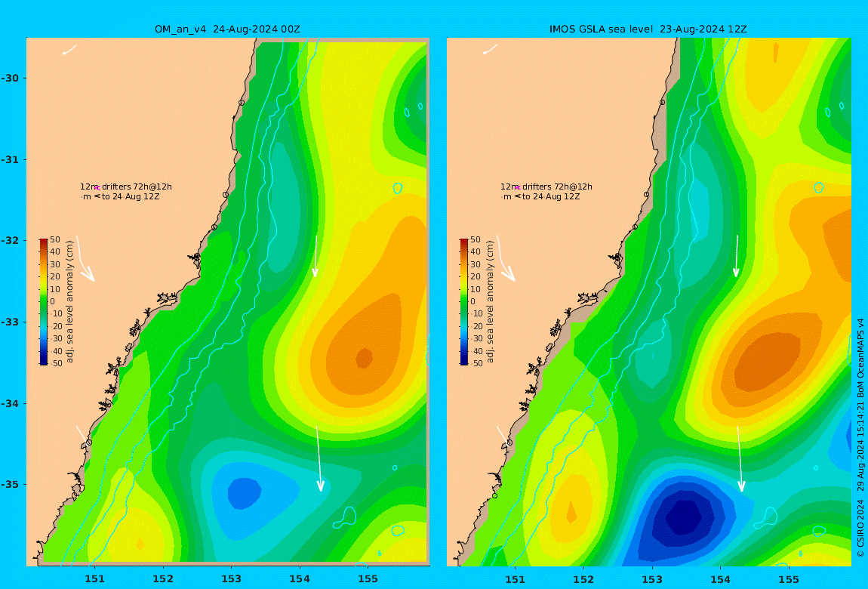Click coastal circle marker near latitude -35.1, right map

(x=495, y=495)
